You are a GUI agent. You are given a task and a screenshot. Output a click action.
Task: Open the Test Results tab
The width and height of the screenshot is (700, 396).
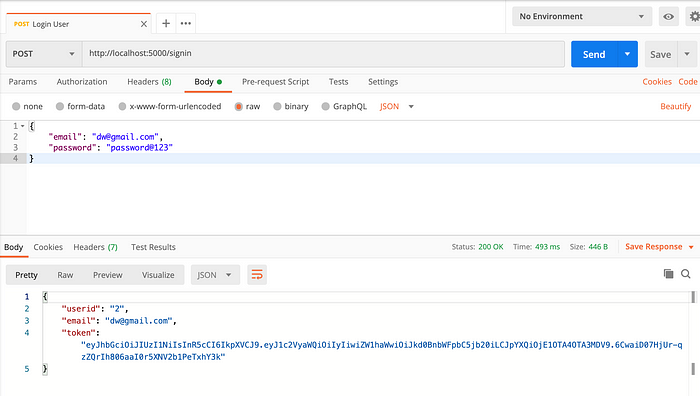click(x=153, y=247)
